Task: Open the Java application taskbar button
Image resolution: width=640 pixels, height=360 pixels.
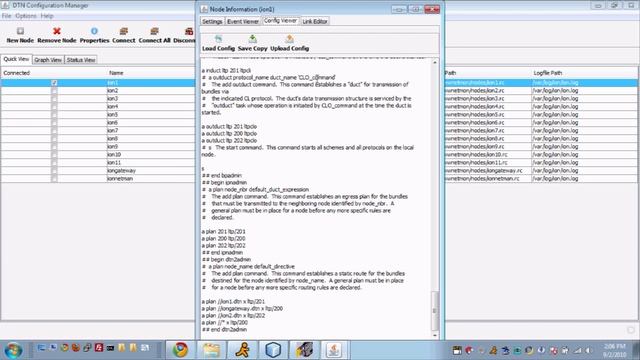Action: (334, 350)
